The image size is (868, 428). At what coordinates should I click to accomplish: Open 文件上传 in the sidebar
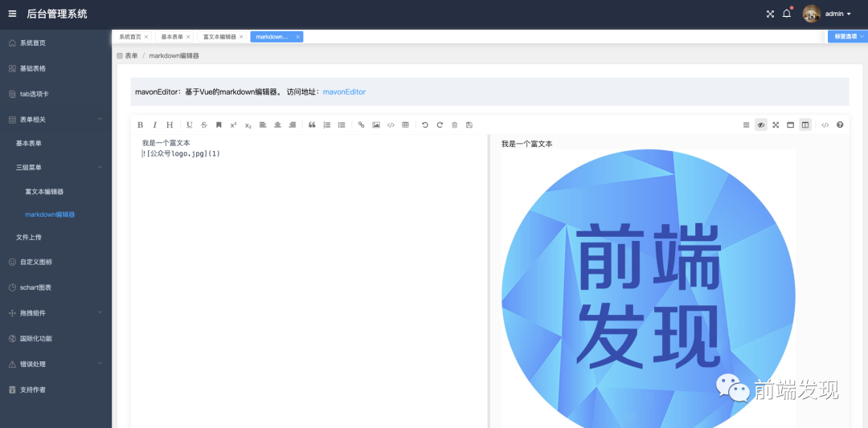coord(55,237)
